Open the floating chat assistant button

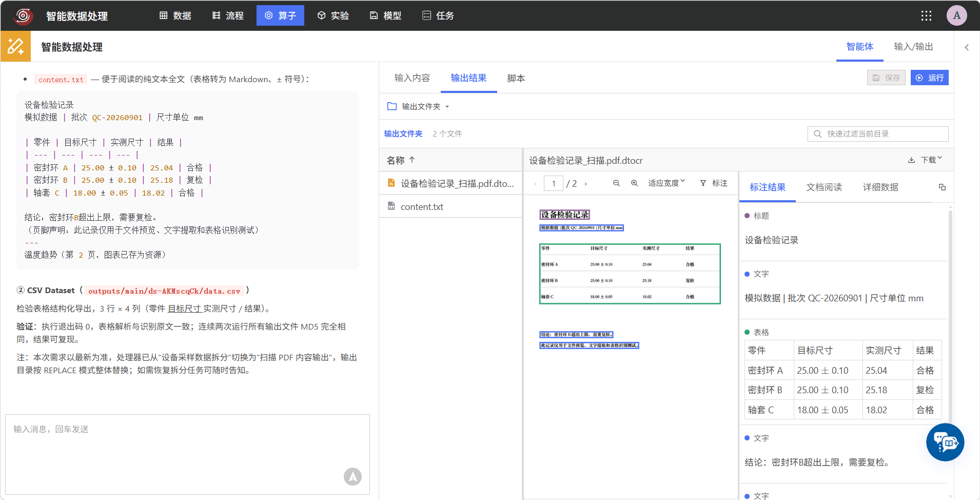945,442
